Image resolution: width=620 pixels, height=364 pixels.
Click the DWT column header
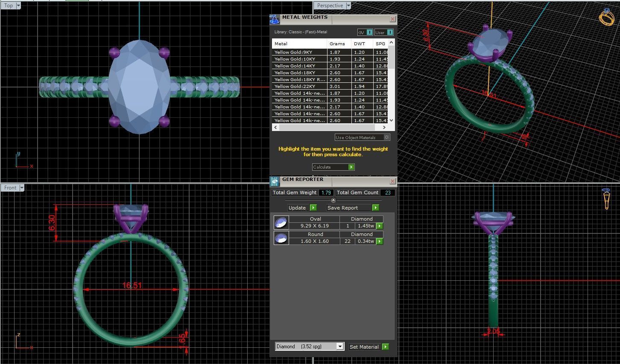[x=363, y=44]
